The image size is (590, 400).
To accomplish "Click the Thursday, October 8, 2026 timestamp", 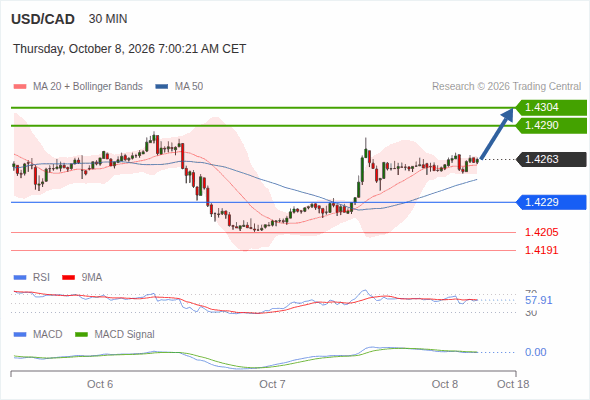I will (129, 49).
